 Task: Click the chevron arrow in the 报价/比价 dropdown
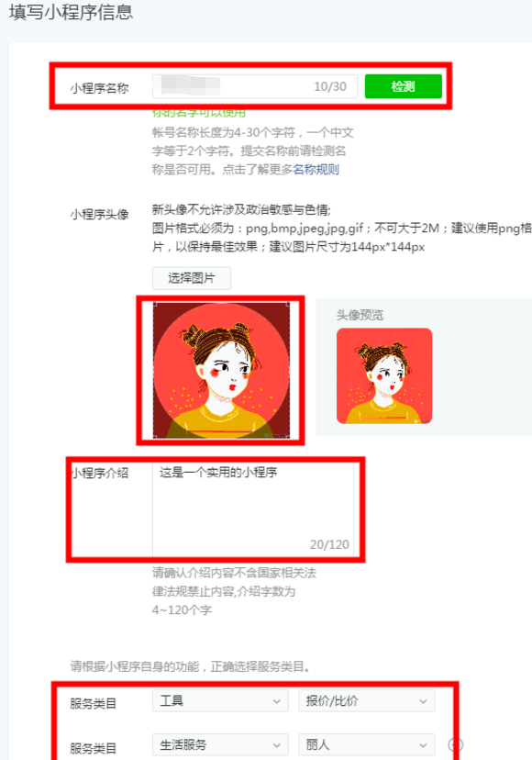[423, 701]
